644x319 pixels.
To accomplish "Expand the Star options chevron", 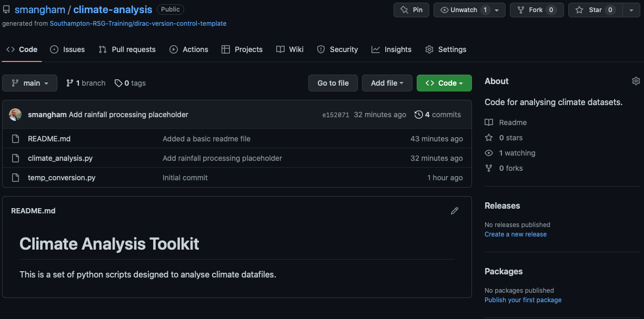I will click(x=631, y=9).
